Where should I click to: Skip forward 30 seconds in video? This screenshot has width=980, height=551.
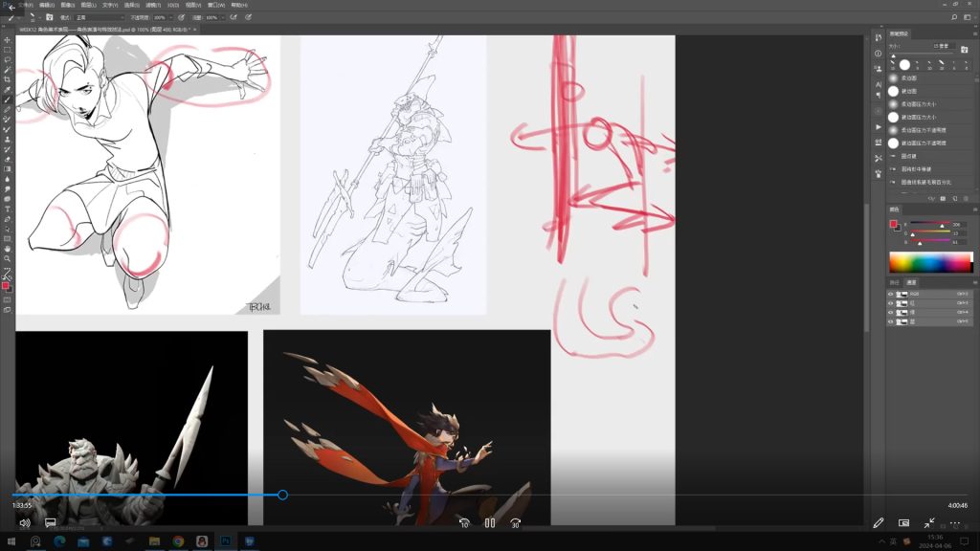click(x=516, y=523)
